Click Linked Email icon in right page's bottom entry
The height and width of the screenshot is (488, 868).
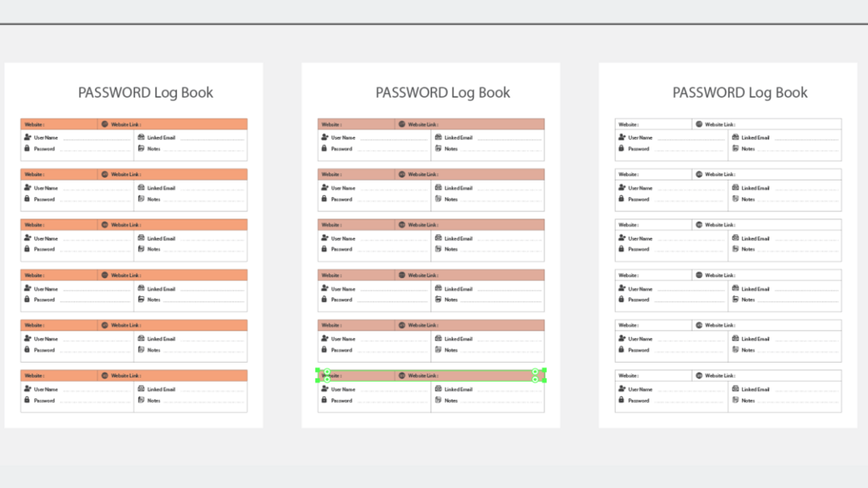(x=736, y=389)
